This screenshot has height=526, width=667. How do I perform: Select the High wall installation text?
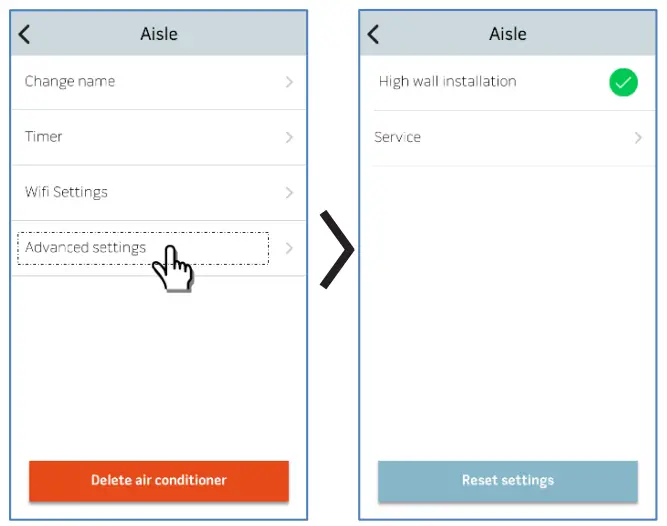click(447, 81)
